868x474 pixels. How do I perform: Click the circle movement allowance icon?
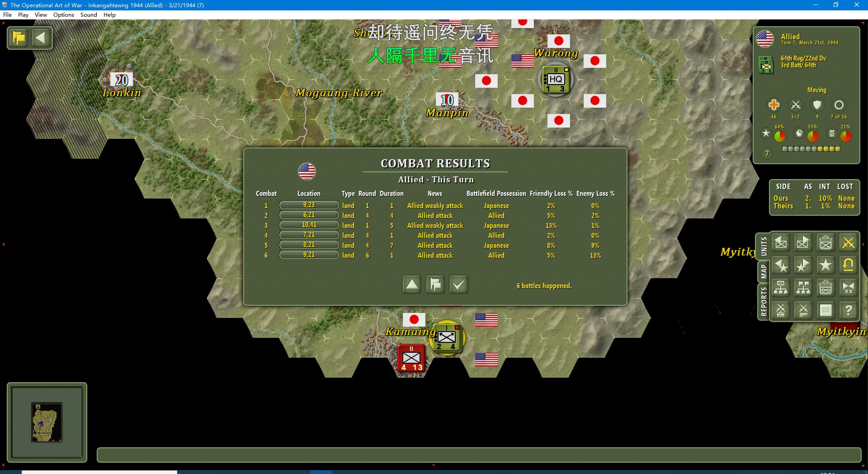pos(839,105)
